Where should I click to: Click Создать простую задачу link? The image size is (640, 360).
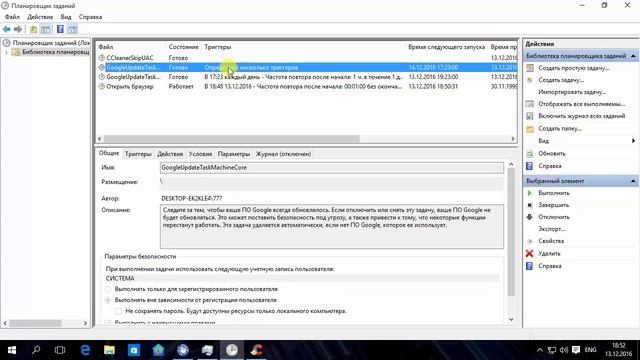pyautogui.click(x=573, y=68)
